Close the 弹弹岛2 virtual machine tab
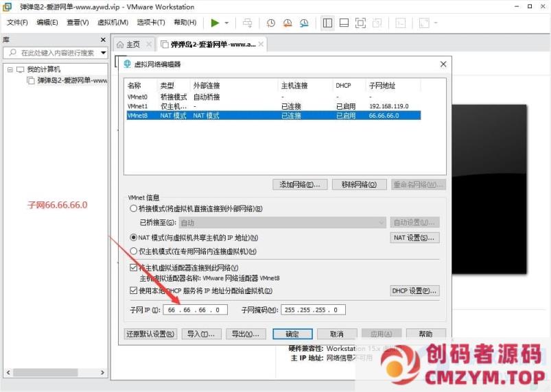 coord(261,45)
